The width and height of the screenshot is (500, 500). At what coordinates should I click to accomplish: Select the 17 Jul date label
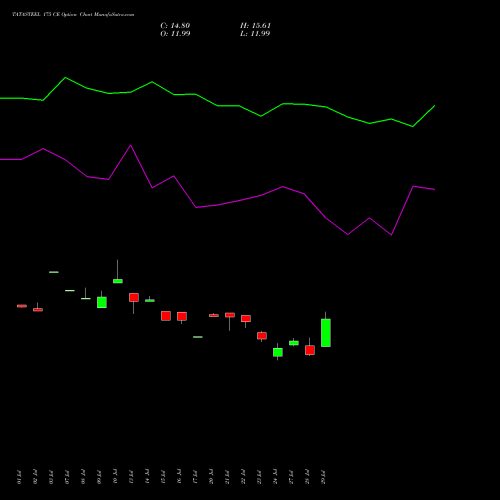pos(195,477)
